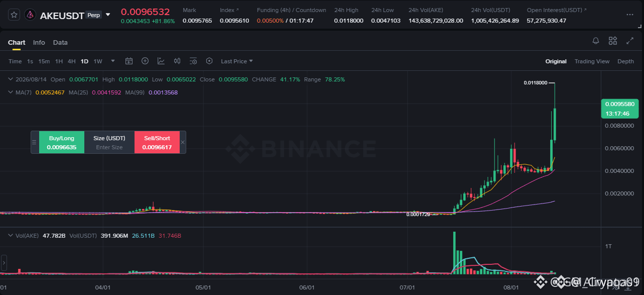Select the 1D interval

point(84,61)
